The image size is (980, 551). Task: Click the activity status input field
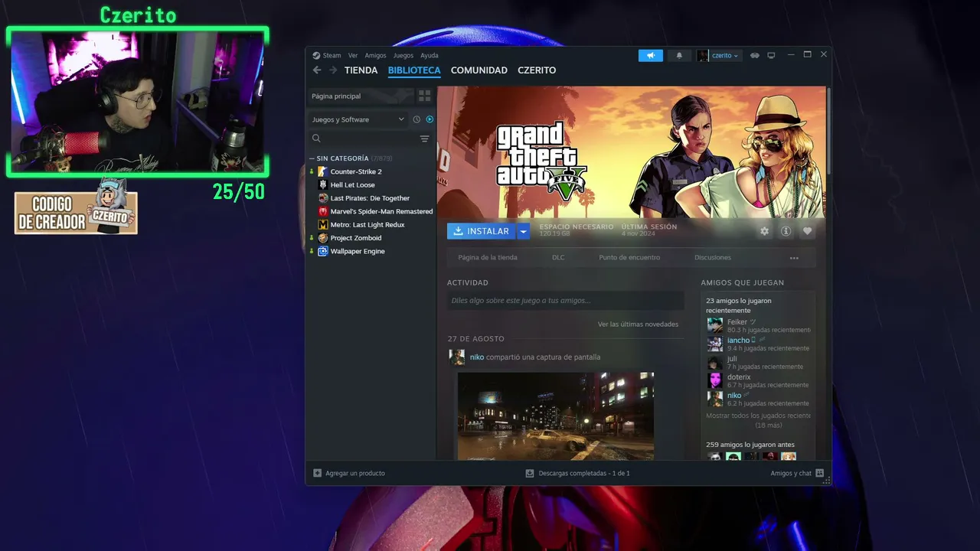[x=565, y=301]
